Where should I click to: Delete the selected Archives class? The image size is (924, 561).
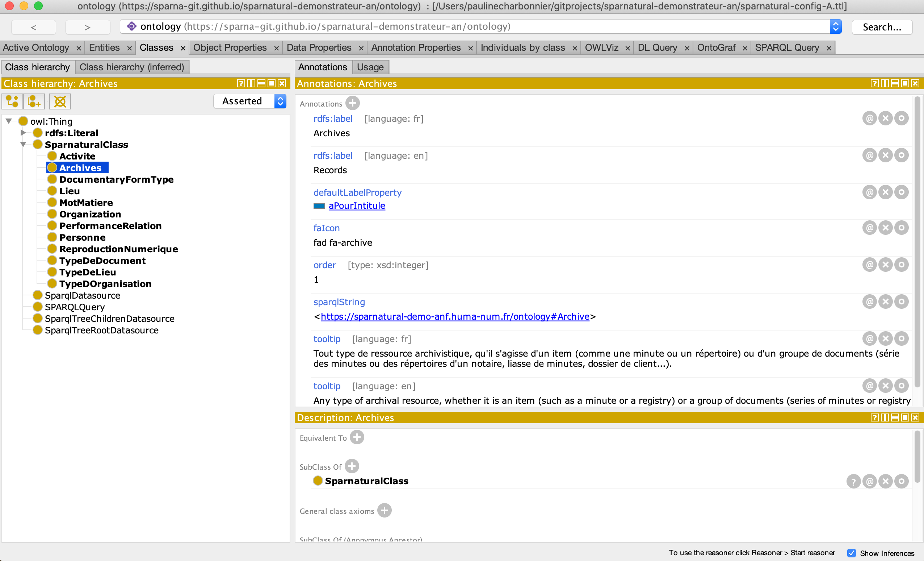(60, 101)
